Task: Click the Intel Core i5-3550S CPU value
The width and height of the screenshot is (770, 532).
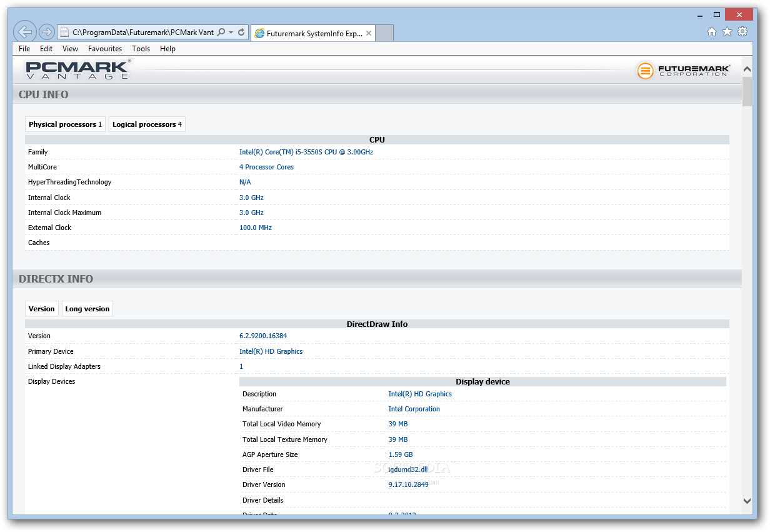Action: [x=306, y=152]
